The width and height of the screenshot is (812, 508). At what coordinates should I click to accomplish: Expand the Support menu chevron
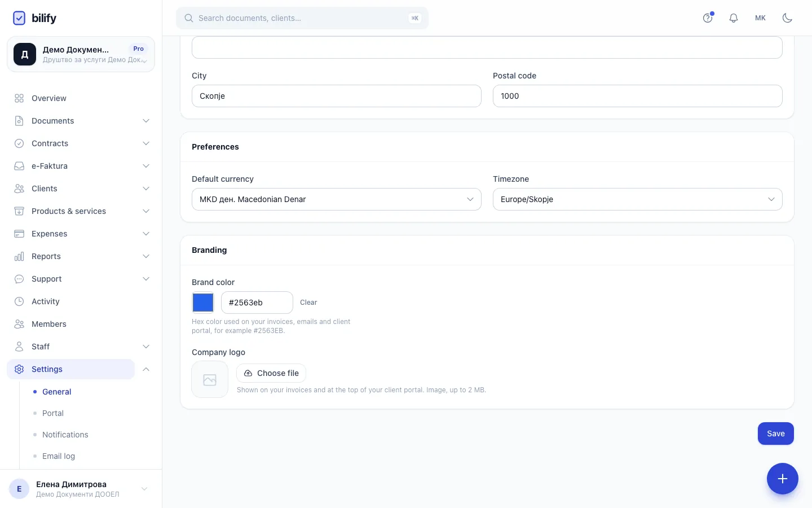click(146, 279)
